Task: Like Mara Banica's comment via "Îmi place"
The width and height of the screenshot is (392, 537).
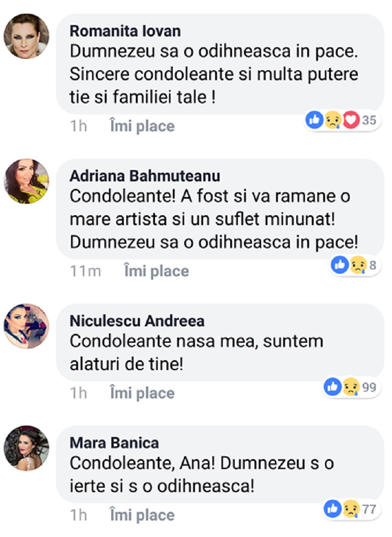Action: click(x=142, y=515)
